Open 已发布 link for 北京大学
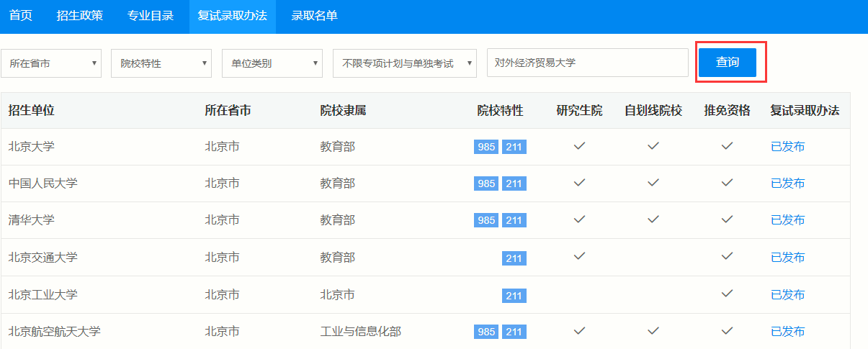868x349 pixels. click(788, 147)
